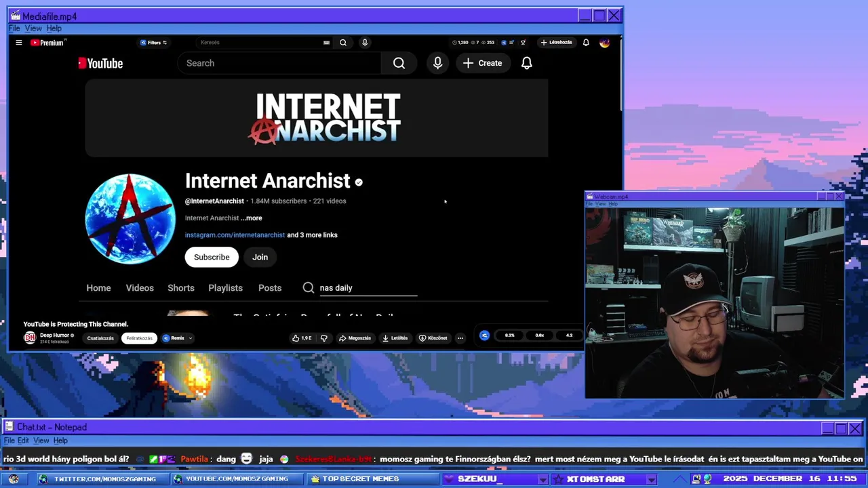
Task: Click the small magnifier beside Keresés field
Action: pyautogui.click(x=343, y=43)
